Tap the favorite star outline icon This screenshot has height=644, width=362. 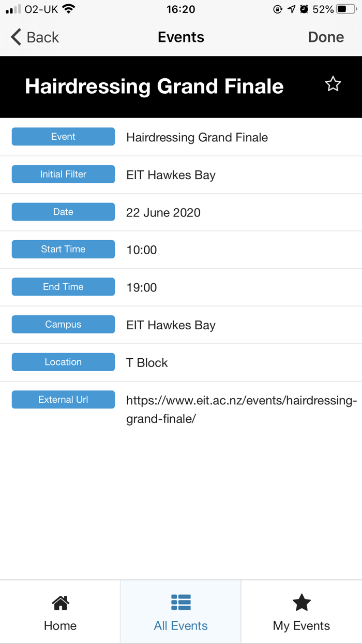pyautogui.click(x=333, y=84)
